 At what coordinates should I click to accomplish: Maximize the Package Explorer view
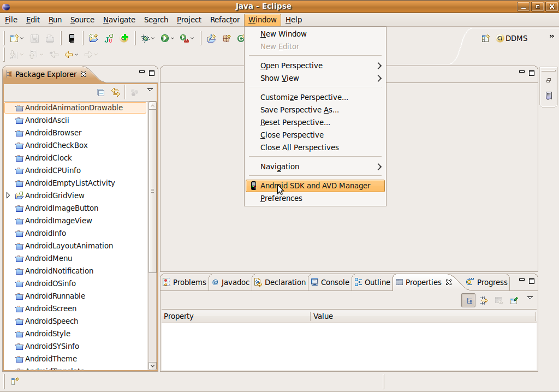[152, 73]
